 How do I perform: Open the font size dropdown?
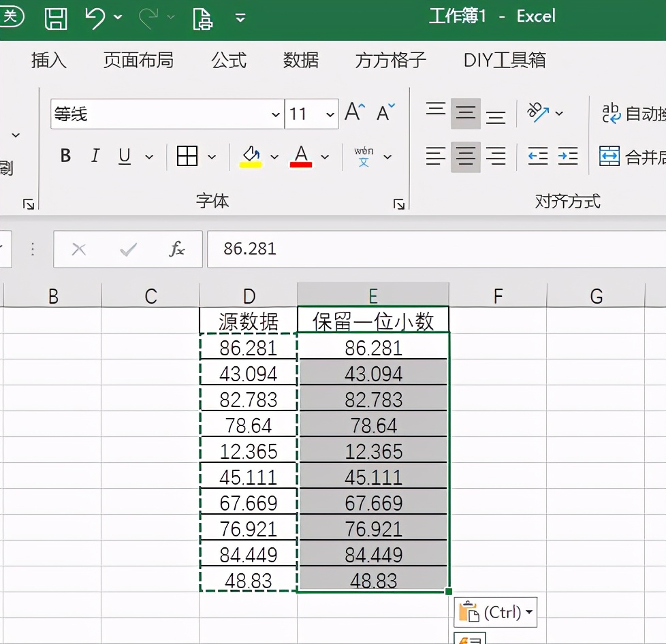[330, 114]
